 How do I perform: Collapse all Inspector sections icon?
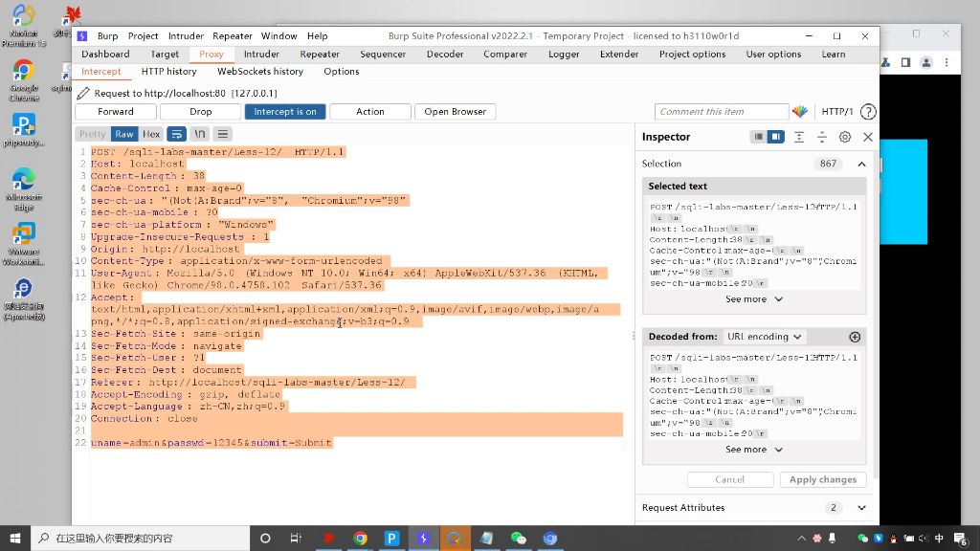822,137
